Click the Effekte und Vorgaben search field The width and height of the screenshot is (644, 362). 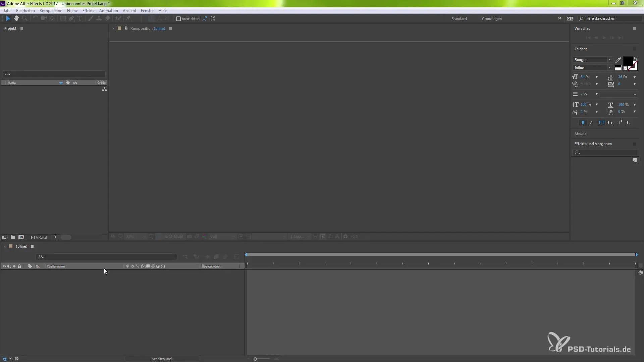click(605, 153)
